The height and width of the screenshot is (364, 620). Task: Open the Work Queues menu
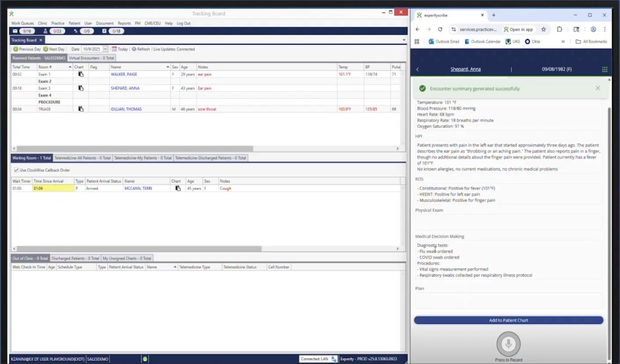pos(23,23)
